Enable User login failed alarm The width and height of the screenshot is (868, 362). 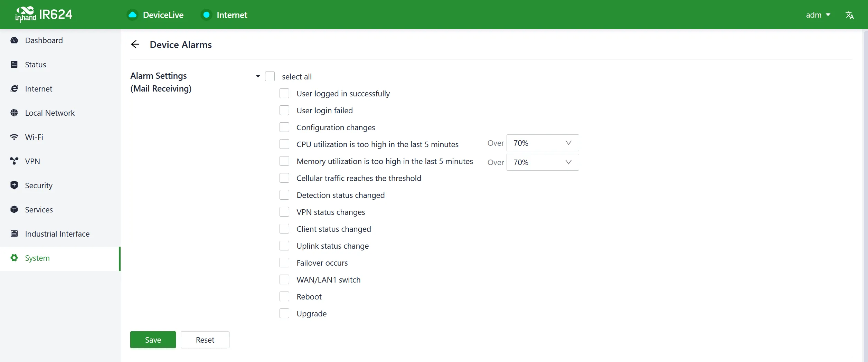(284, 110)
